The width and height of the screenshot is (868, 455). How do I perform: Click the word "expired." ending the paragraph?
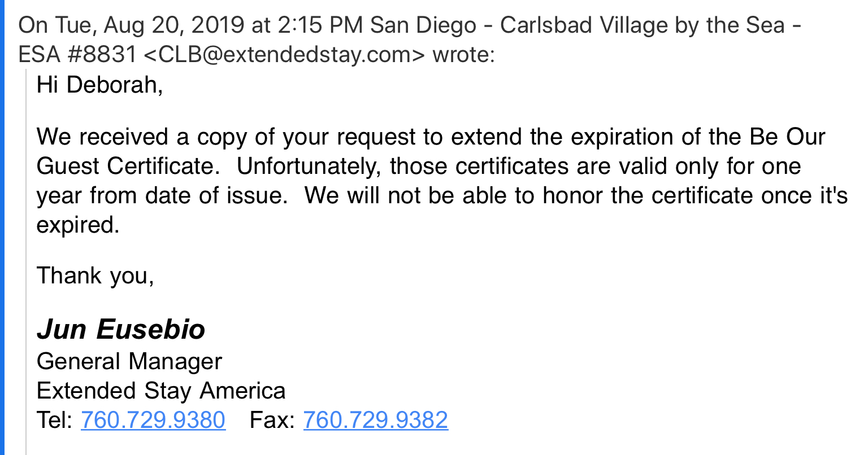[78, 225]
